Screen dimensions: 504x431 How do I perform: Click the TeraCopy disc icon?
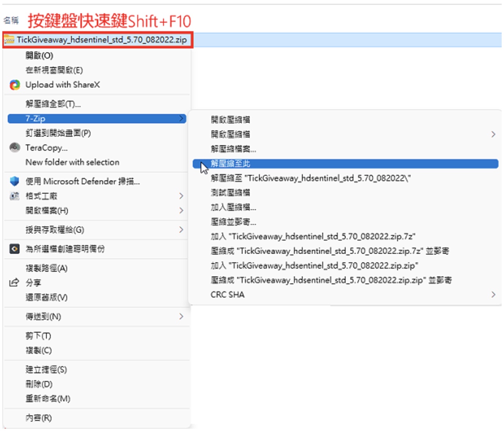15,148
